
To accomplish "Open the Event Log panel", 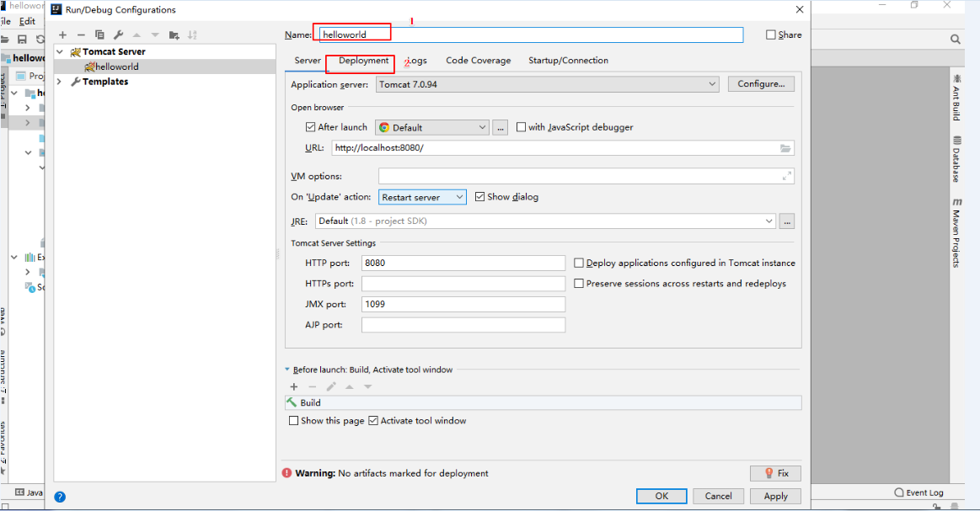I will [x=918, y=492].
